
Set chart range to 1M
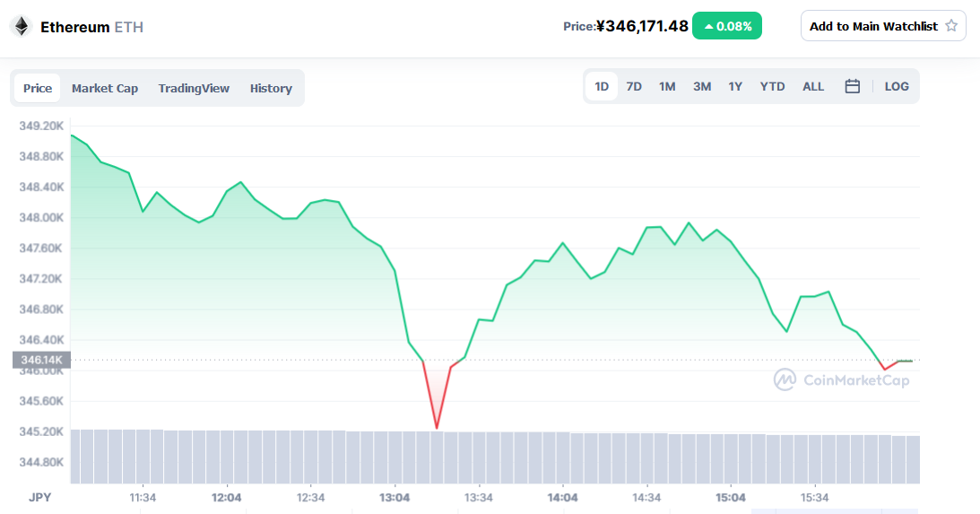point(667,86)
